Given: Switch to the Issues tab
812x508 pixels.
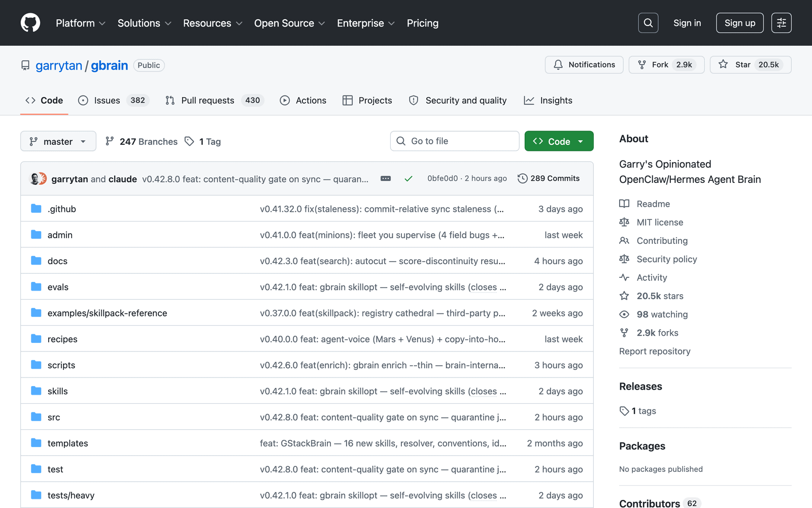Looking at the screenshot, I should click(114, 100).
